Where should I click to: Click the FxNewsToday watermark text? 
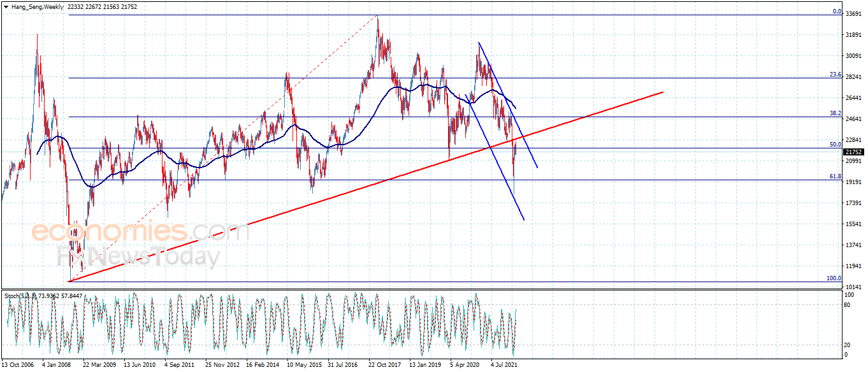click(138, 257)
